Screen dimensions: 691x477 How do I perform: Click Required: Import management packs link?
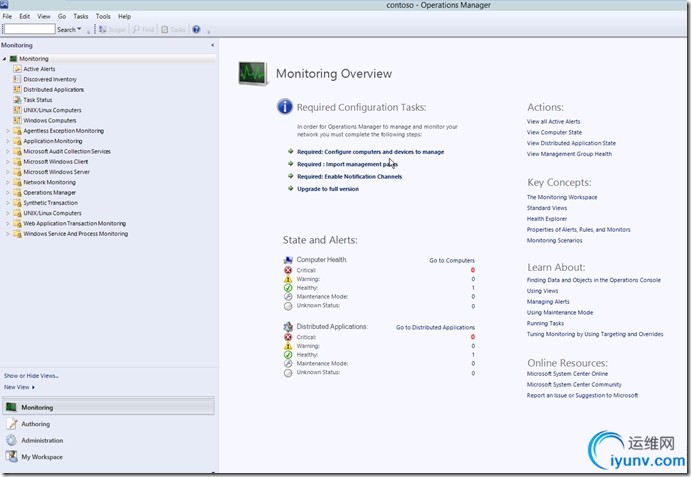347,164
